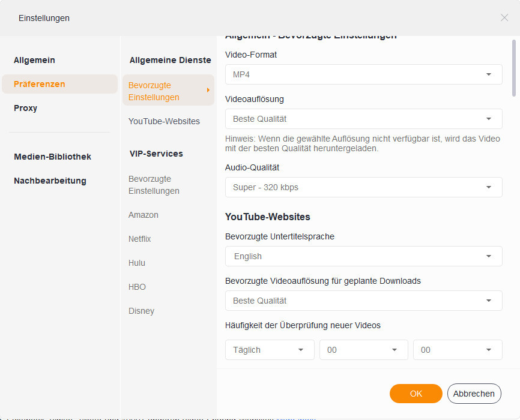Select Allgemein in left sidebar

coord(34,60)
